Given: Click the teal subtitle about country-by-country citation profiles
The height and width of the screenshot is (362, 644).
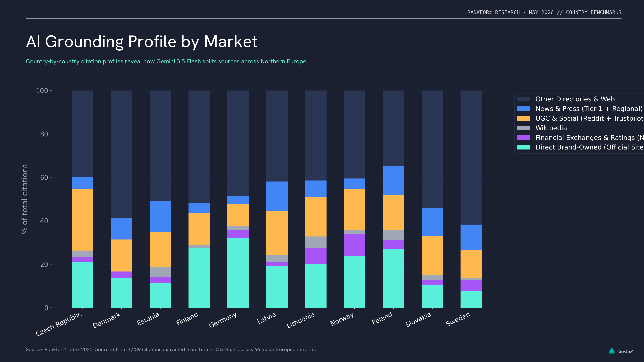Looking at the screenshot, I should click(x=167, y=62).
